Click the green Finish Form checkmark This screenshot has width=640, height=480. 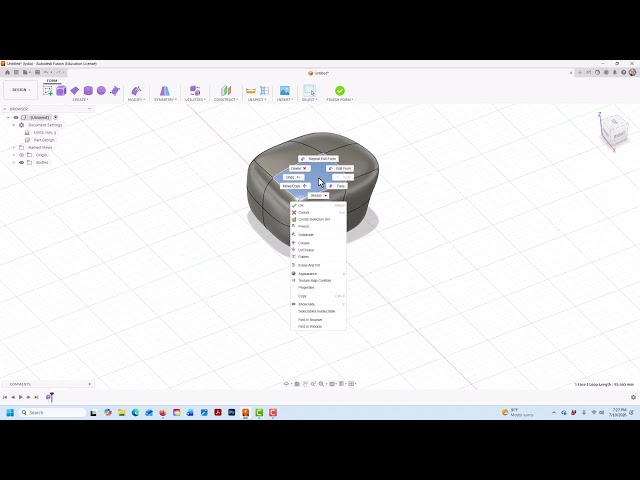pyautogui.click(x=340, y=91)
